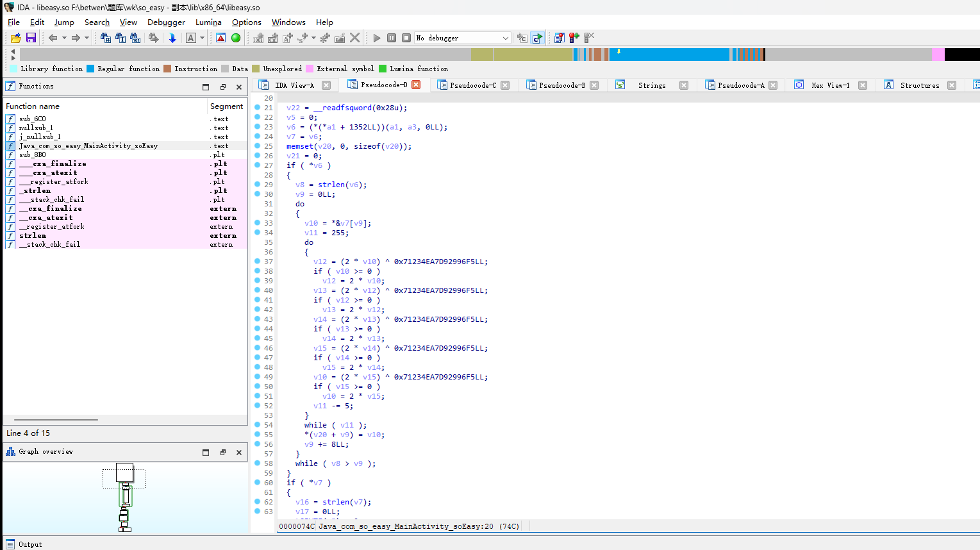Click the blue down arrow icon
This screenshot has width=980, height=550.
(172, 38)
